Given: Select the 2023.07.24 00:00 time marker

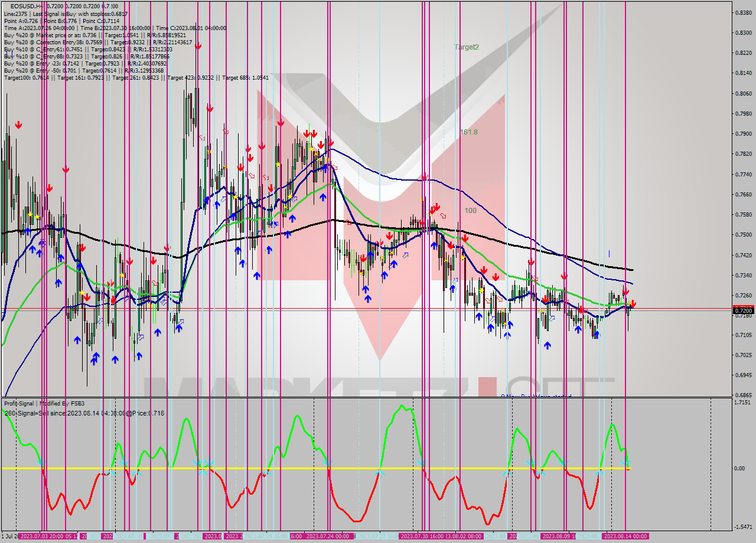Looking at the screenshot, I should pyautogui.click(x=328, y=536).
